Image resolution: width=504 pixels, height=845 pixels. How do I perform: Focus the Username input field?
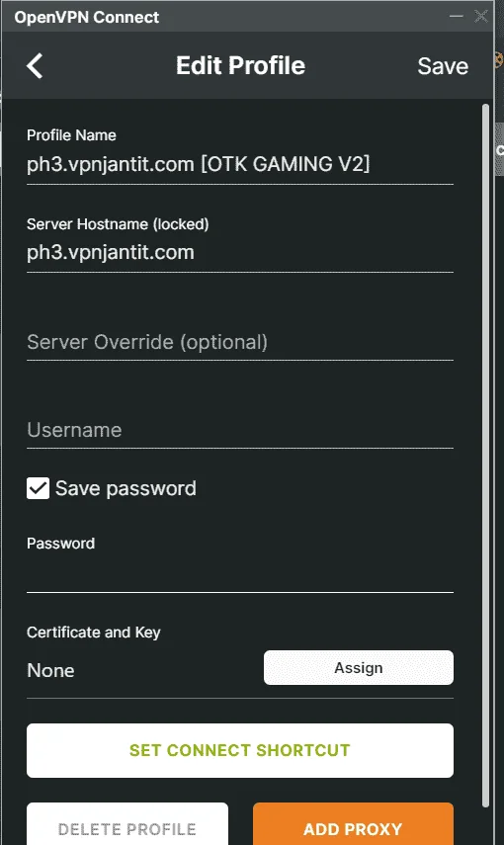pyautogui.click(x=240, y=430)
